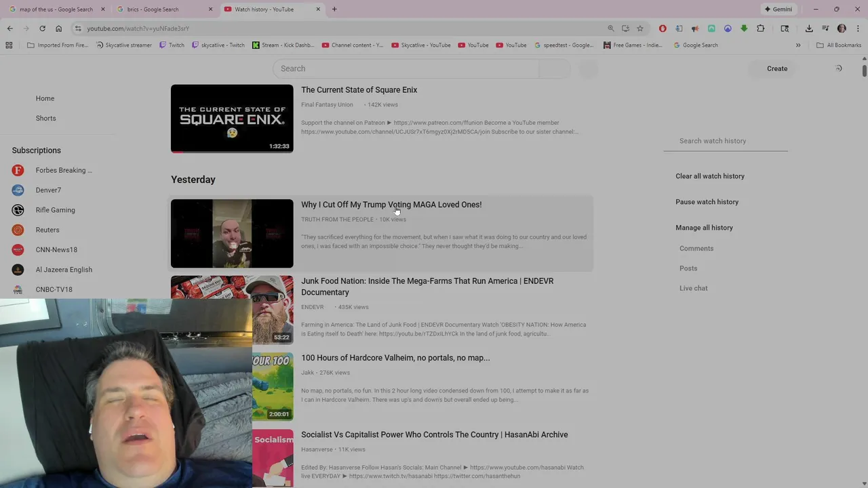The width and height of the screenshot is (868, 488).
Task: Click the Forbes Breaking channel avatar
Action: click(x=18, y=170)
